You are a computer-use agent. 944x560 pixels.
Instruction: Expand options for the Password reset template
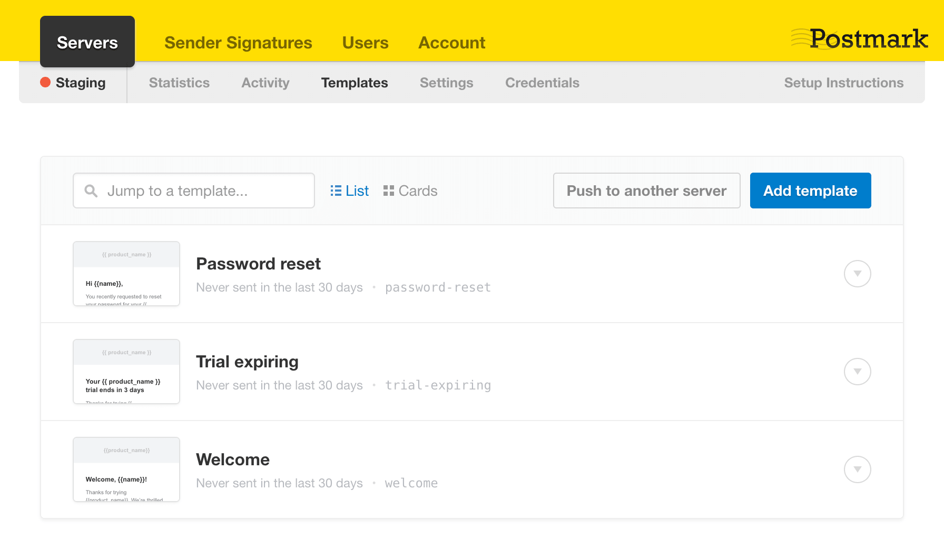[x=858, y=273]
